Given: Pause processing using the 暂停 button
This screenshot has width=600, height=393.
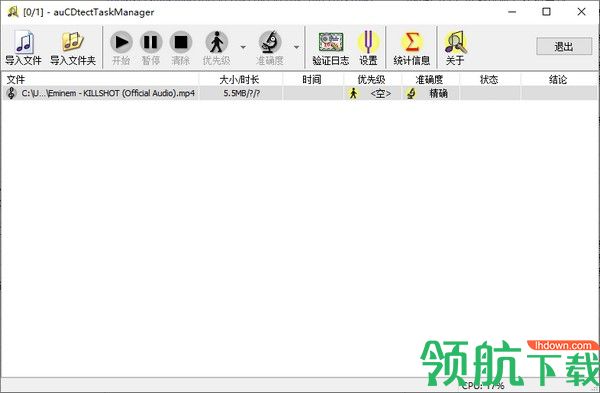Looking at the screenshot, I should pyautogui.click(x=151, y=47).
